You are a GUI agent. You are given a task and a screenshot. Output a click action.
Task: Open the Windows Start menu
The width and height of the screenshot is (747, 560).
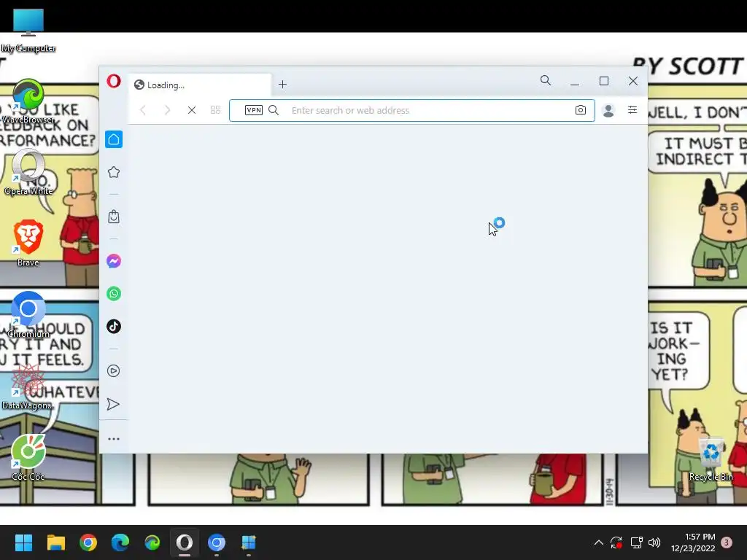pos(24,542)
